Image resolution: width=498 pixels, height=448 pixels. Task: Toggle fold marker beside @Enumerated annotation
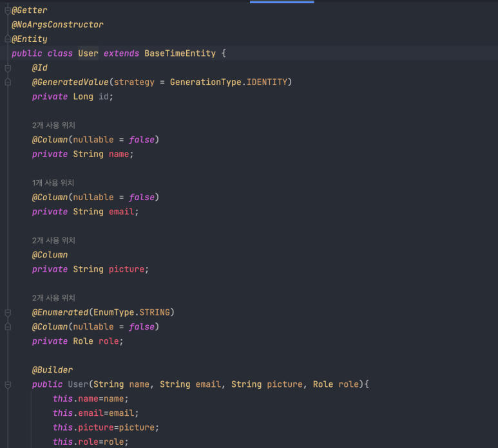point(8,313)
